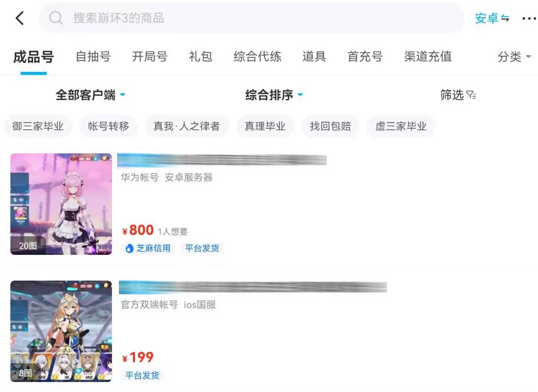Toggle the 真我·人之律者 filter chip
Viewport: 538px width, 392px height.
coord(186,127)
